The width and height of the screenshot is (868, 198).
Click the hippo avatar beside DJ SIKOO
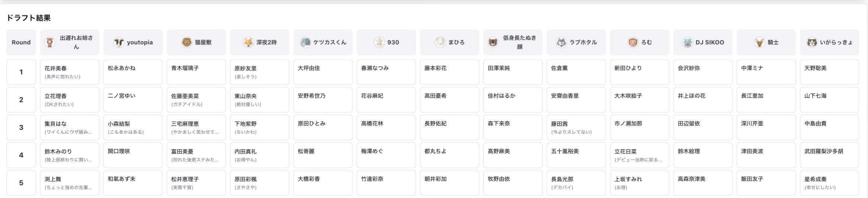687,42
